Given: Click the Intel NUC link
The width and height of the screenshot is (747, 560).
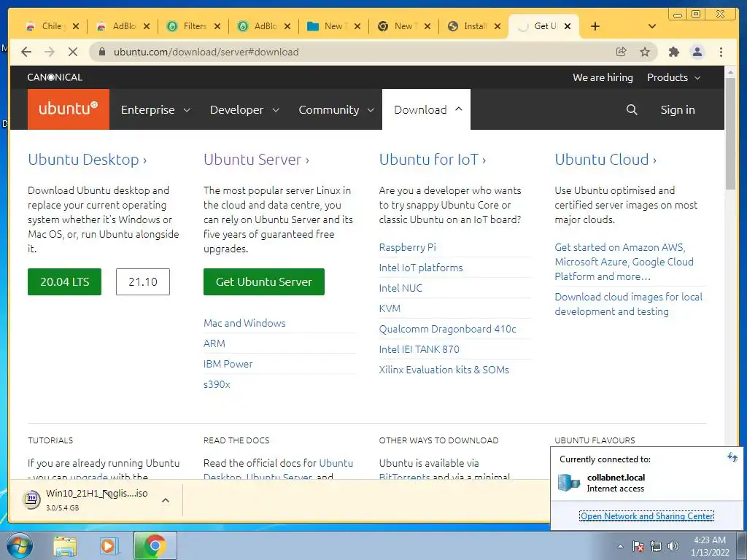Looking at the screenshot, I should click(x=400, y=288).
